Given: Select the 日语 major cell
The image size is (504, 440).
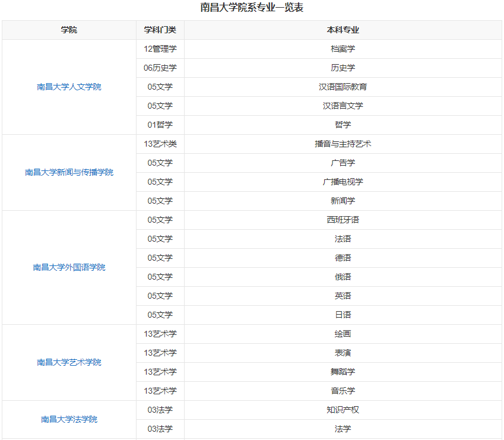Looking at the screenshot, I should (343, 315).
